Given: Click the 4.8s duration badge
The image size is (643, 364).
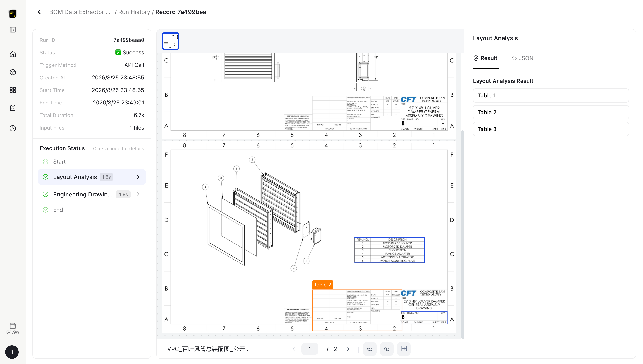Looking at the screenshot, I should click(123, 194).
